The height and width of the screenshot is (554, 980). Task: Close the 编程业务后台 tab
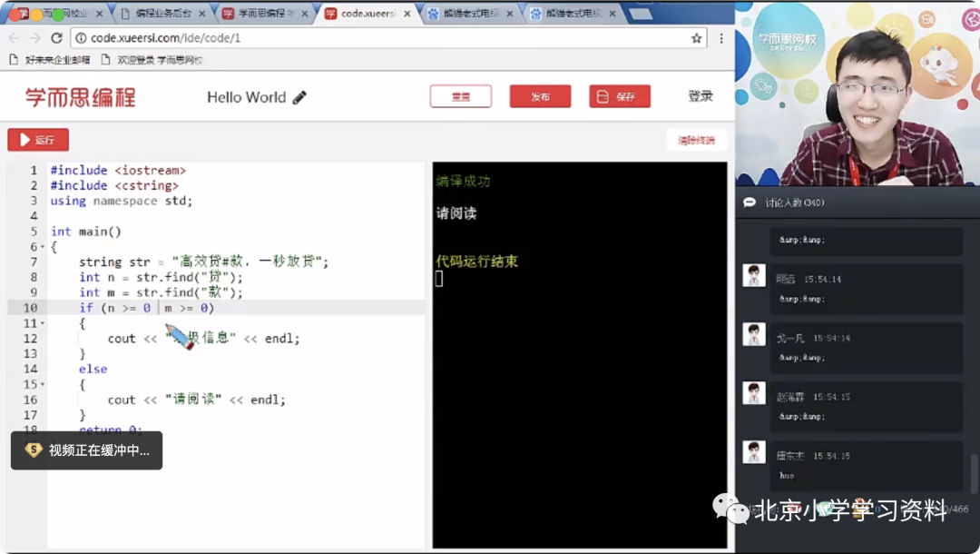pos(201,13)
